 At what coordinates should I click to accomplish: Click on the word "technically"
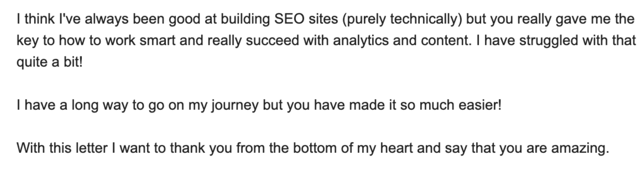pyautogui.click(x=427, y=19)
